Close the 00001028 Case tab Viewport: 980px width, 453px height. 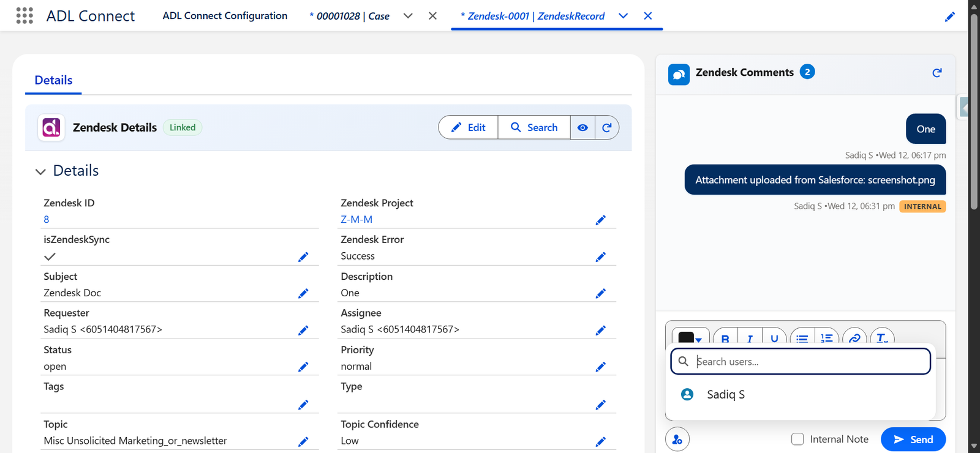[x=432, y=16]
